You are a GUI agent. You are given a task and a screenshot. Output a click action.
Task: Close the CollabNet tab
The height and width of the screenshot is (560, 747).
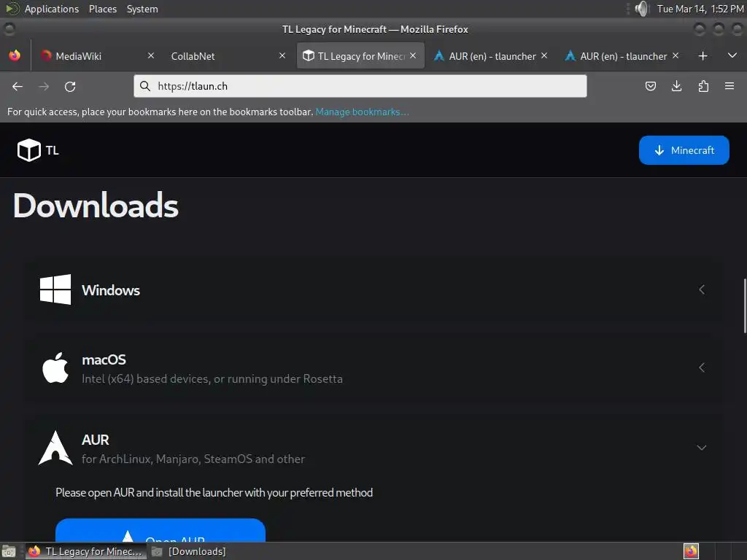pos(282,55)
